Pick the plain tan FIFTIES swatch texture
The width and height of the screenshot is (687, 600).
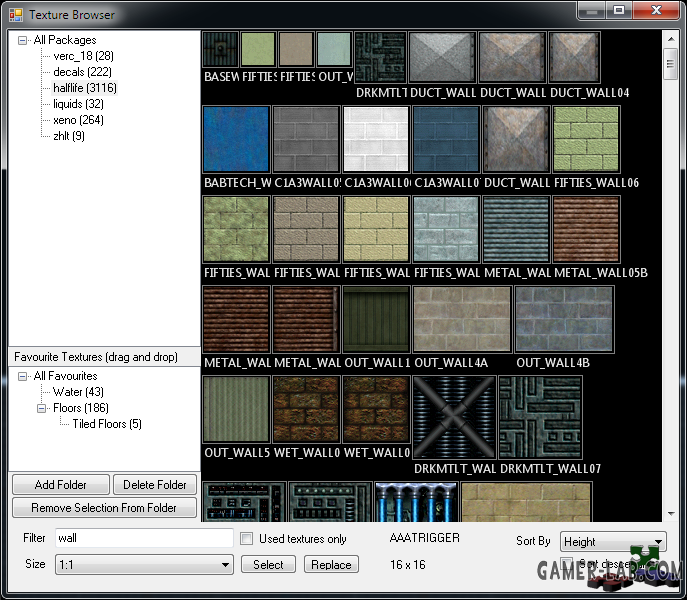tap(296, 50)
